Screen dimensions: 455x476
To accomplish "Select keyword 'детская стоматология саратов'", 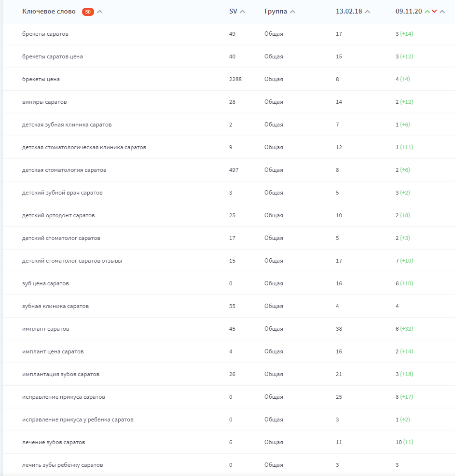I will click(x=64, y=170).
